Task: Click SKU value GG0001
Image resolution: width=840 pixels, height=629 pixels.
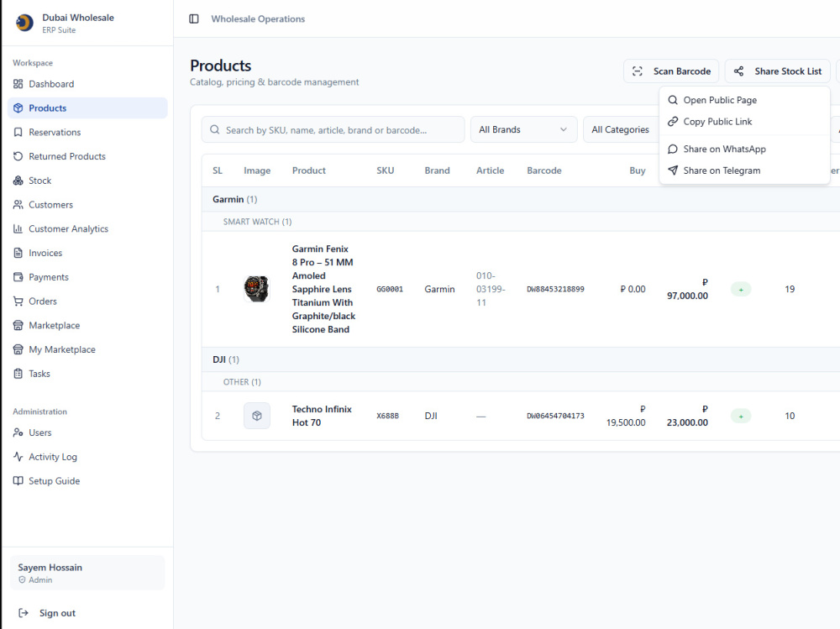Action: pyautogui.click(x=390, y=290)
